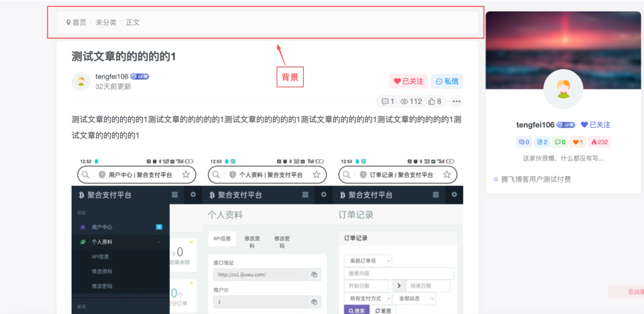
Task: Click the 32天前更新 timestamp
Action: pyautogui.click(x=113, y=86)
